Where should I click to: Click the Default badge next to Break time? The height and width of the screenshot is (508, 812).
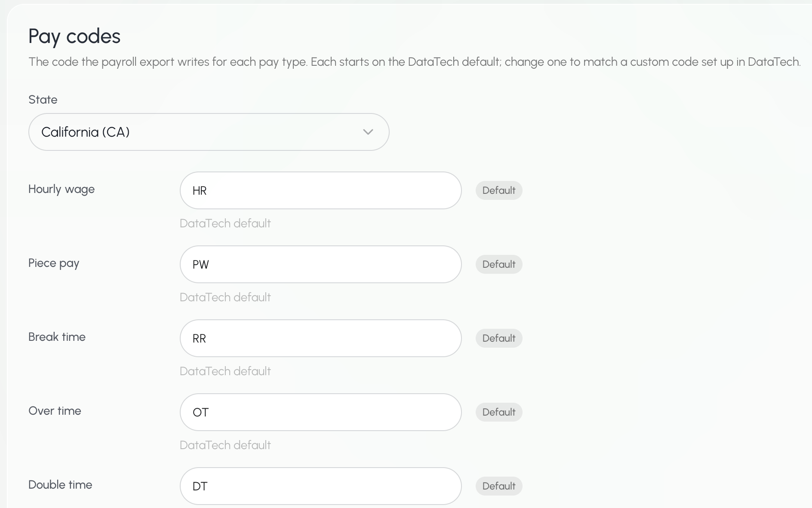499,338
